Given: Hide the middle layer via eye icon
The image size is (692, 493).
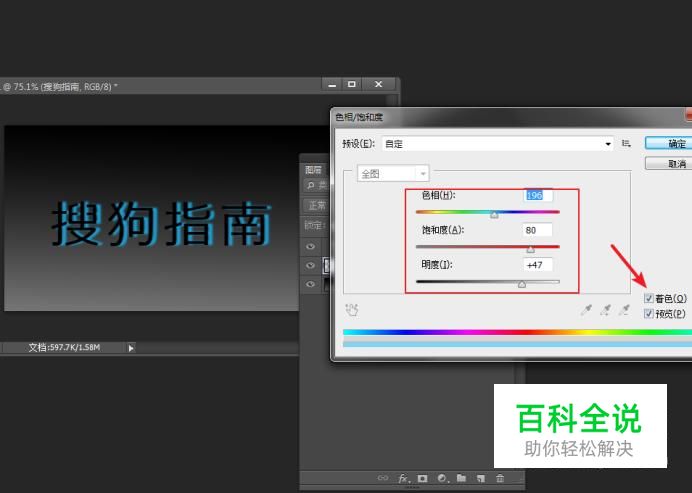Looking at the screenshot, I should (x=311, y=265).
